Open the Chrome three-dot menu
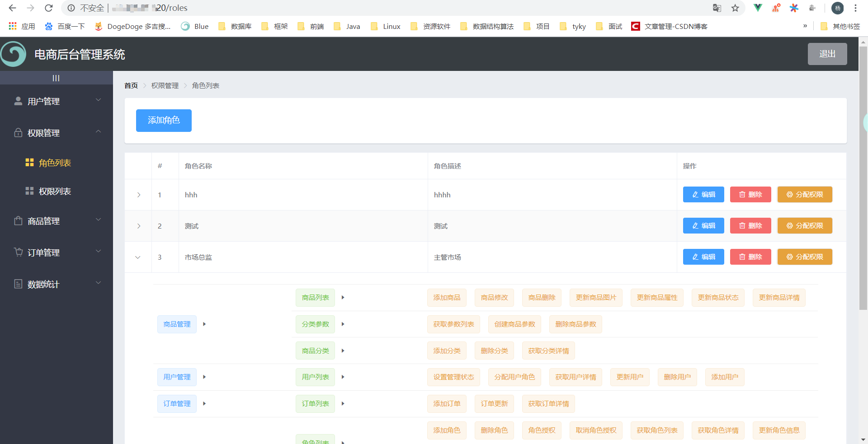Image resolution: width=868 pixels, height=444 pixels. pos(855,8)
